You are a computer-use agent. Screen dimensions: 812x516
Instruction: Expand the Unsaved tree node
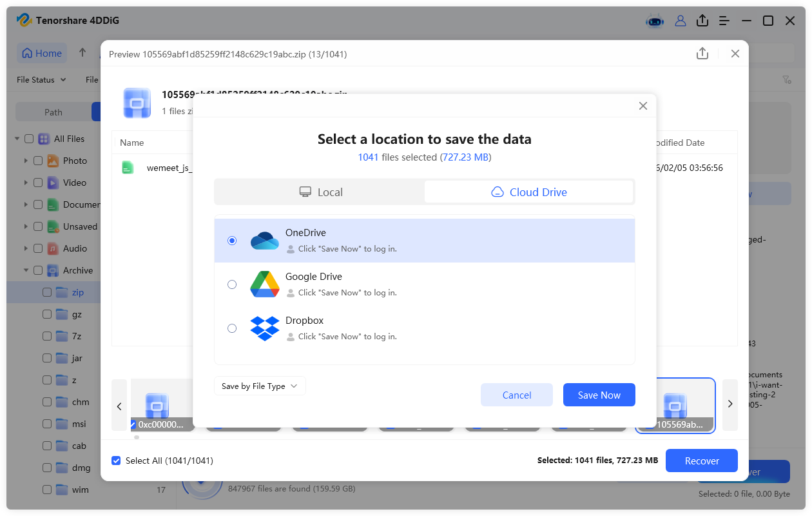pos(26,226)
